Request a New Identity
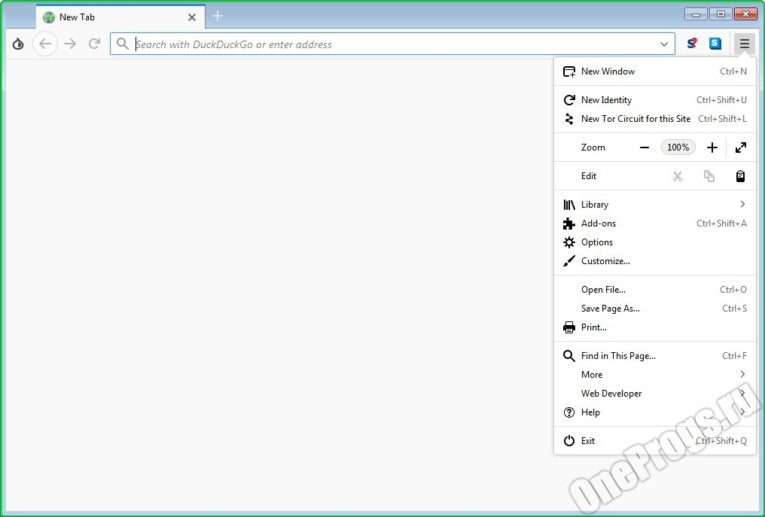Image resolution: width=765 pixels, height=517 pixels. [655, 100]
